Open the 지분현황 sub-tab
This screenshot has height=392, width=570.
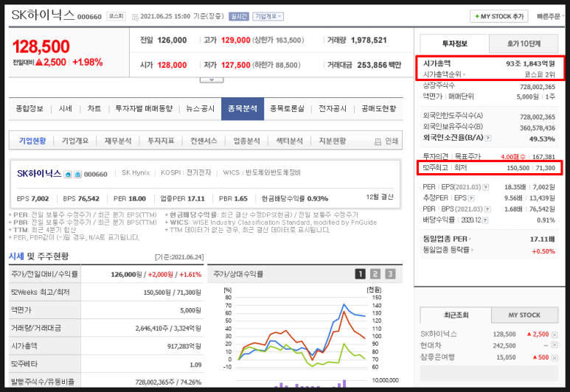[x=333, y=141]
